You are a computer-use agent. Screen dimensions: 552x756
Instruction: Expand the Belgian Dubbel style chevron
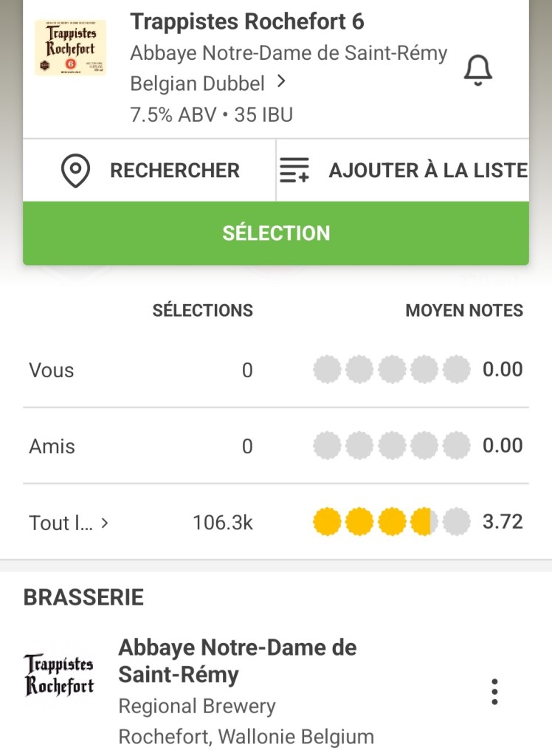click(281, 83)
